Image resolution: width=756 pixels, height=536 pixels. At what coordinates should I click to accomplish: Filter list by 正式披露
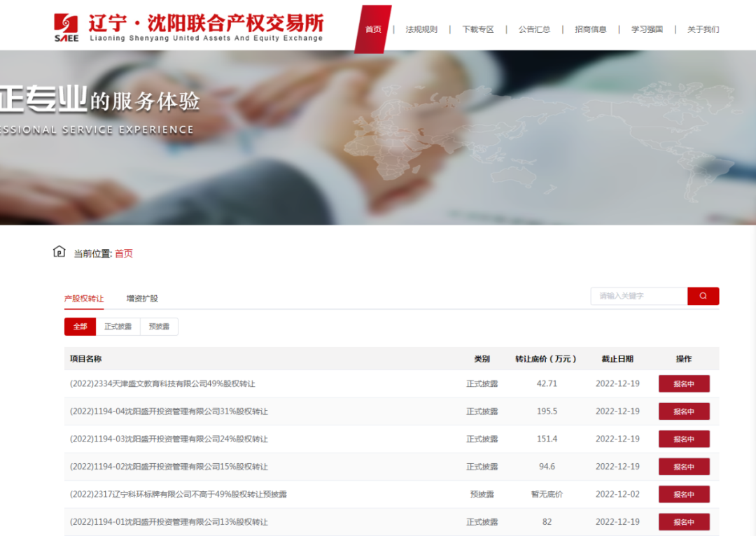coord(118,327)
